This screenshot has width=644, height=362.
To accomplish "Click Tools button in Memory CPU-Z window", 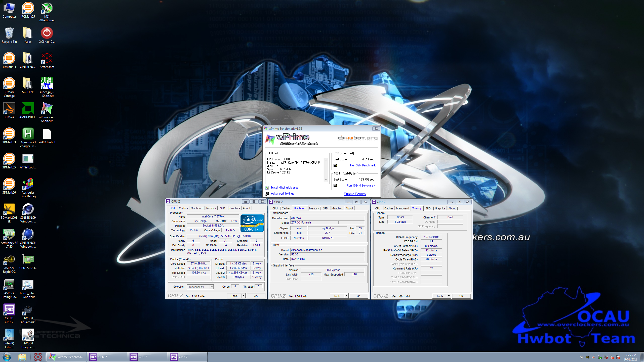I will (x=440, y=296).
